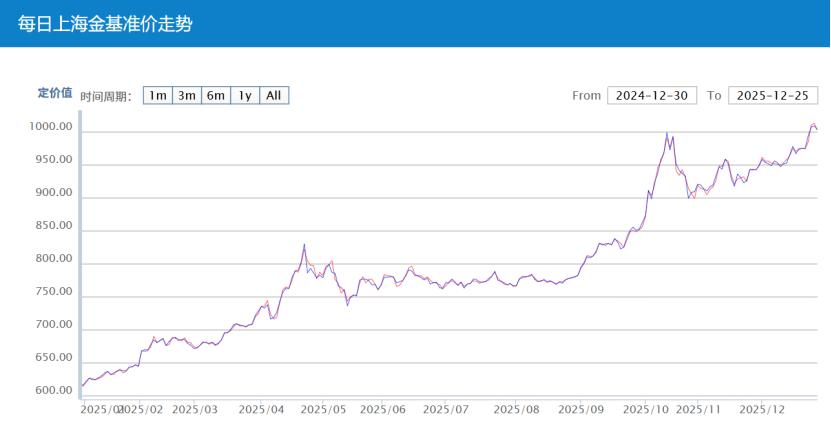Choose the 6m period option
This screenshot has height=421, width=831.
(x=215, y=96)
